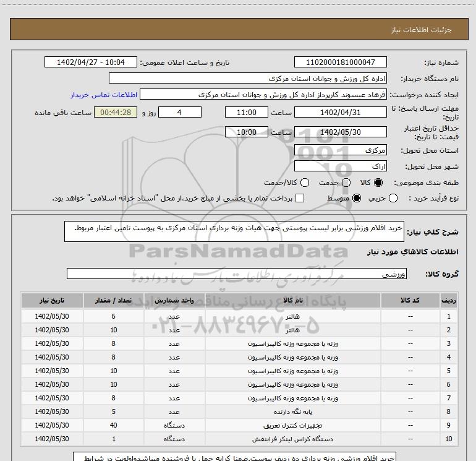The image size is (476, 461).
Task: Click quantity 40 in row 9
Action: click(x=114, y=425)
